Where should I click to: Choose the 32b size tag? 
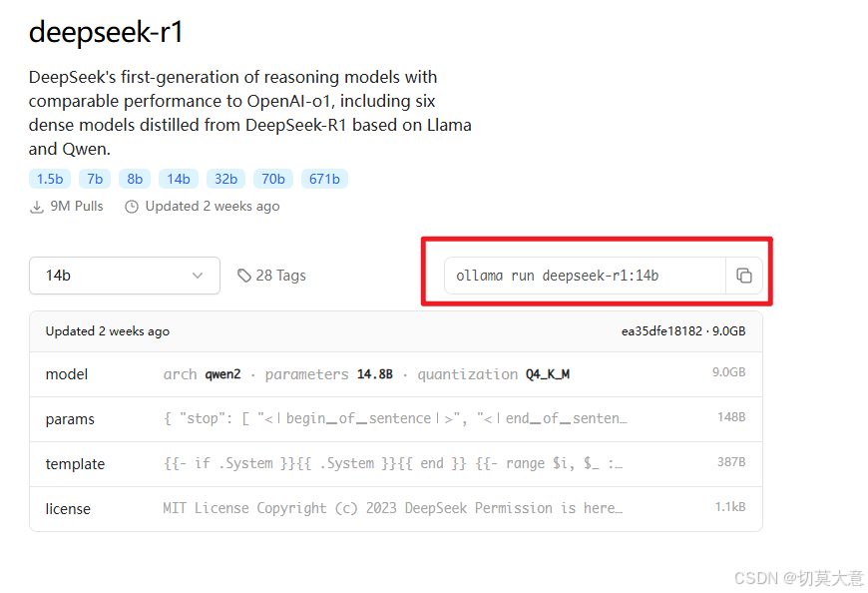(225, 179)
